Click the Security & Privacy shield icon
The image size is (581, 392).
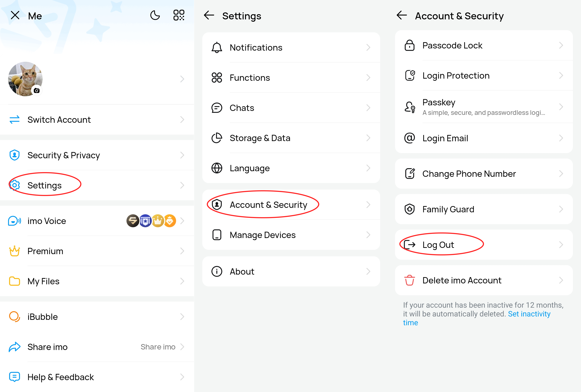[x=15, y=155]
